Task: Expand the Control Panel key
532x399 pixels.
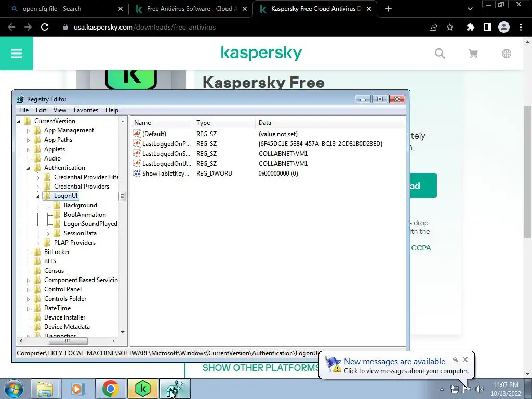Action: point(28,290)
